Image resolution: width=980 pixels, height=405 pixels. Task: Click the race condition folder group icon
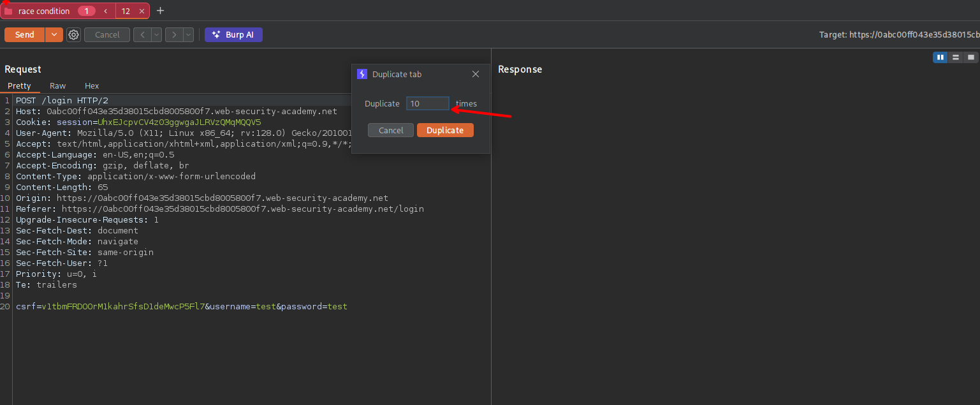coord(9,11)
